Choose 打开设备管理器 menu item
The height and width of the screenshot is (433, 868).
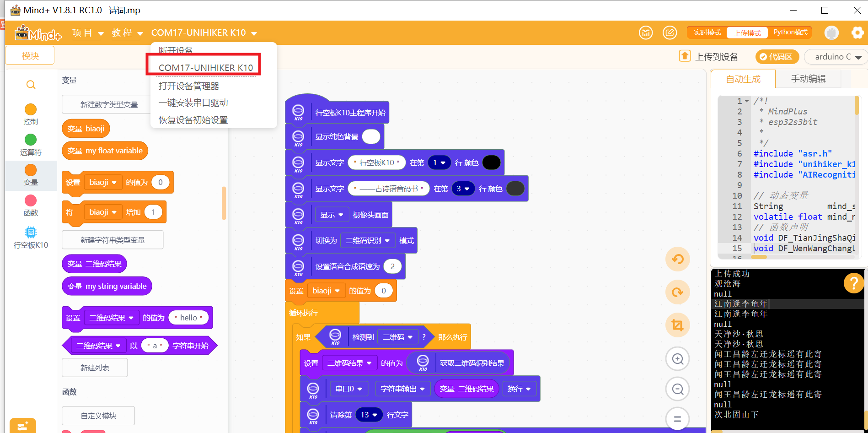tap(189, 86)
